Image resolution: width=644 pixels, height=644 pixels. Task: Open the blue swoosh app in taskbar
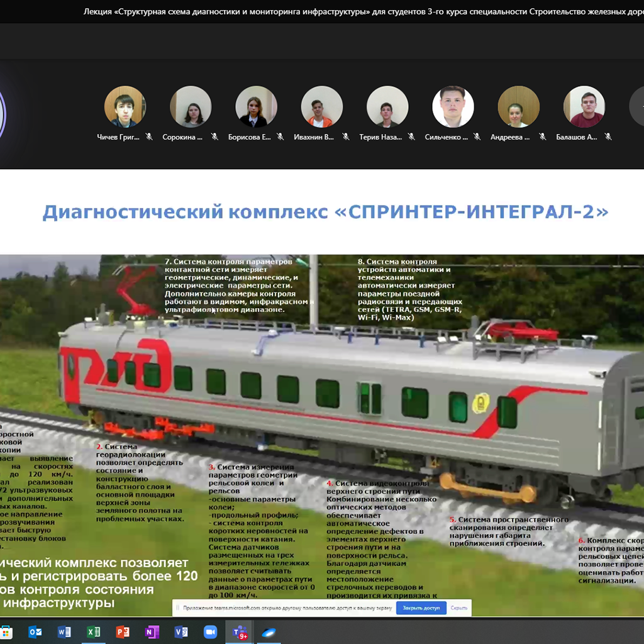[x=269, y=633]
